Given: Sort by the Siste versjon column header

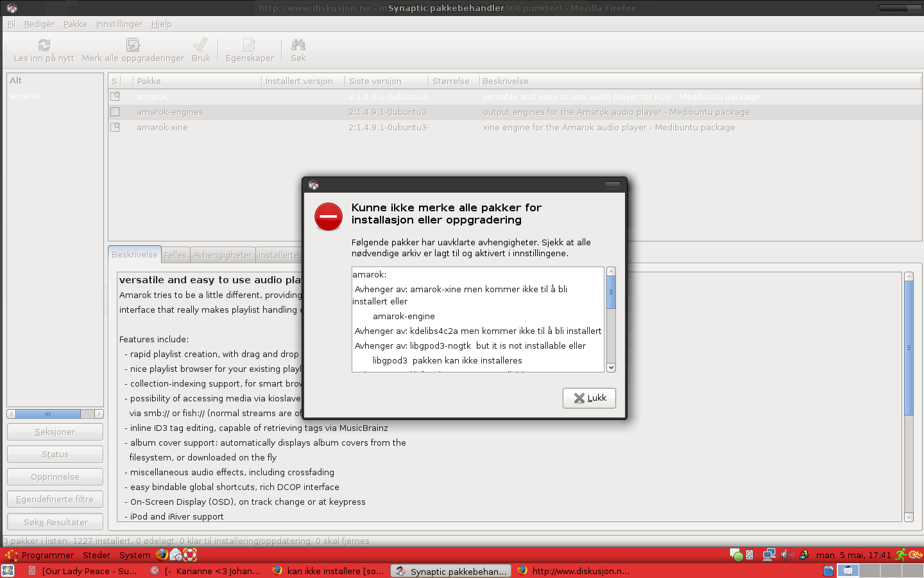Looking at the screenshot, I should pos(386,81).
